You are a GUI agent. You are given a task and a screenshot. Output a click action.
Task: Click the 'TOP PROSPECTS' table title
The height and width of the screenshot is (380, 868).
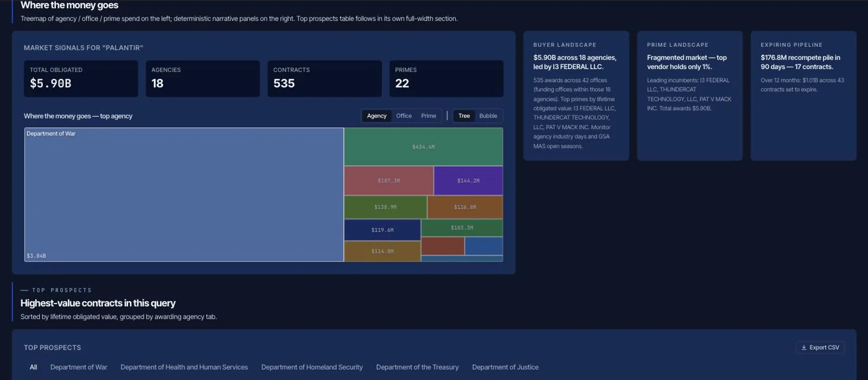click(x=52, y=347)
